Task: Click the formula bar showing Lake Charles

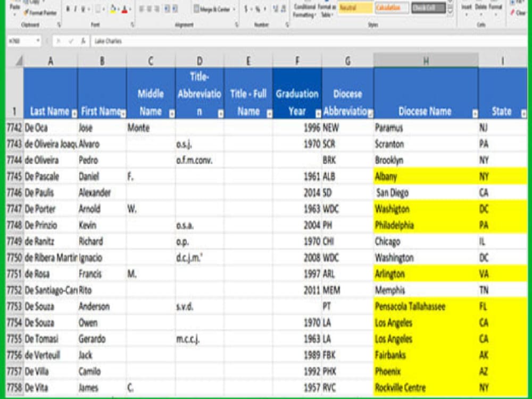Action: tap(309, 41)
